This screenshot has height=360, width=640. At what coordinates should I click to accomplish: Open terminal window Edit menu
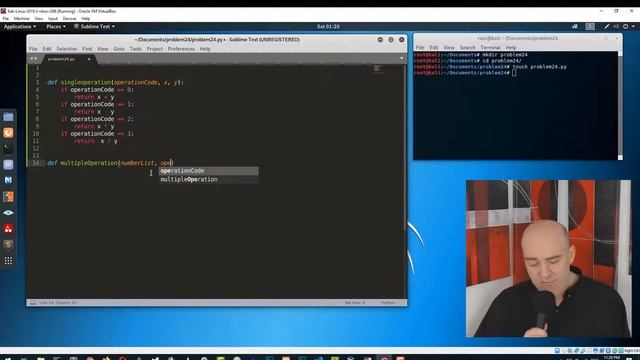[x=434, y=48]
